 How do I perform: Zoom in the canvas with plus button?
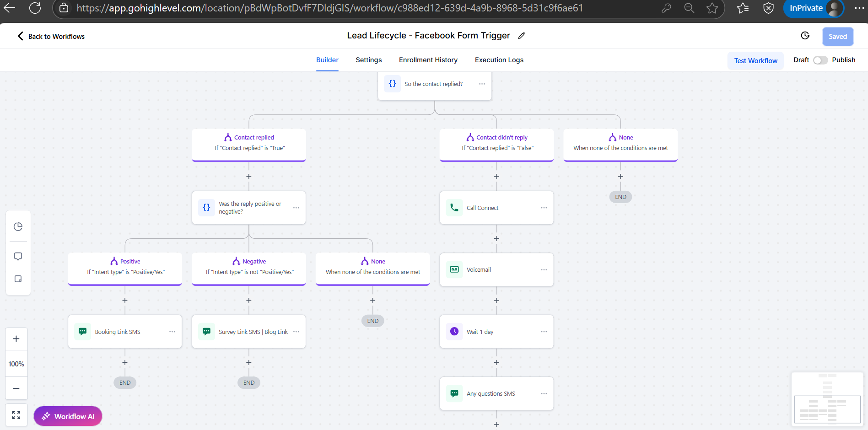(x=16, y=339)
